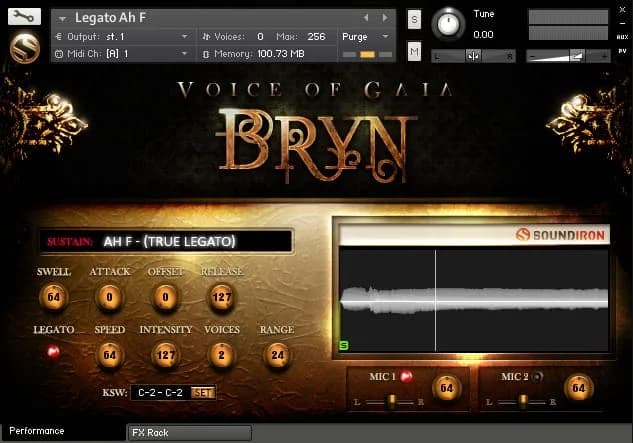Click the Voices count value 0
Image resolution: width=633 pixels, height=443 pixels.
(260, 37)
